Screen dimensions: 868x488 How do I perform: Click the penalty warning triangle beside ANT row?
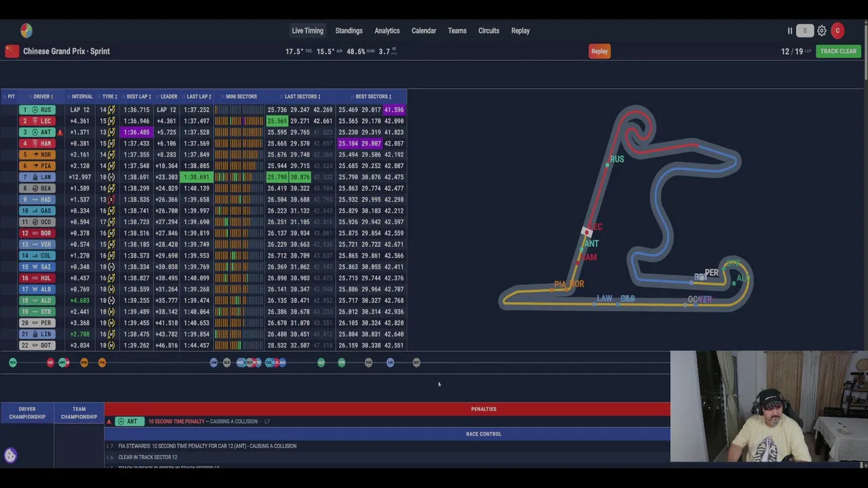pyautogui.click(x=60, y=132)
